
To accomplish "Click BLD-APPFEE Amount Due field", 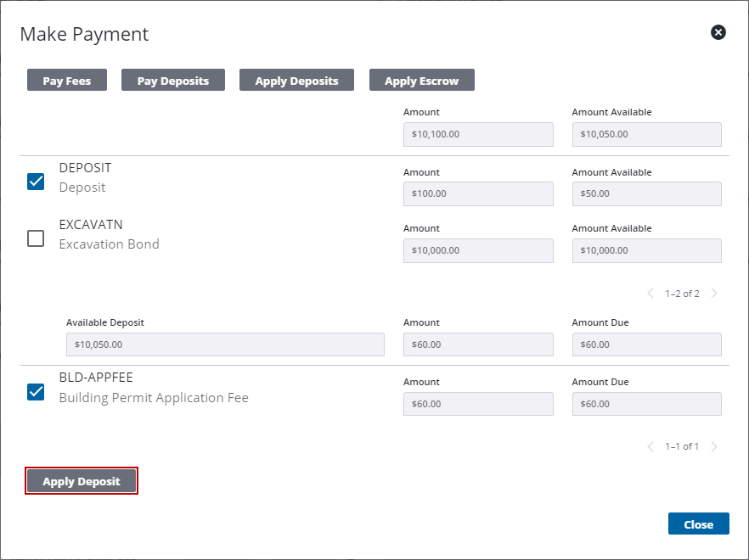I will (x=646, y=404).
